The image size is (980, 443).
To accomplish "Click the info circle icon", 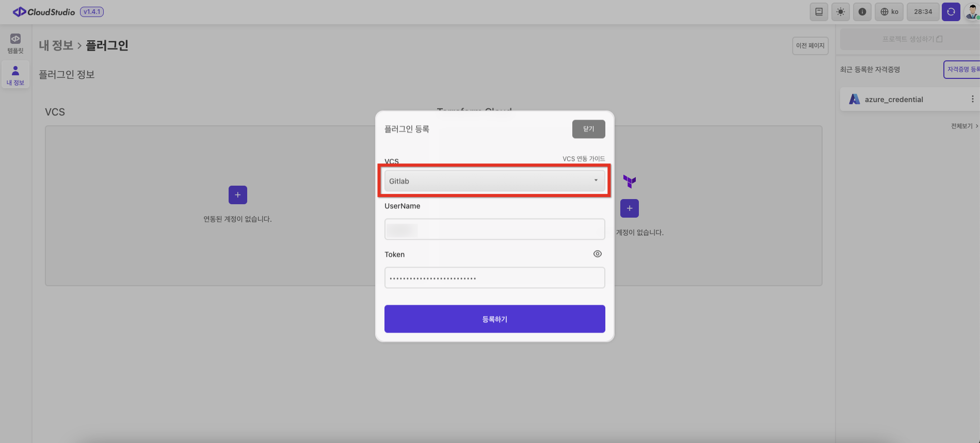I will click(x=862, y=12).
